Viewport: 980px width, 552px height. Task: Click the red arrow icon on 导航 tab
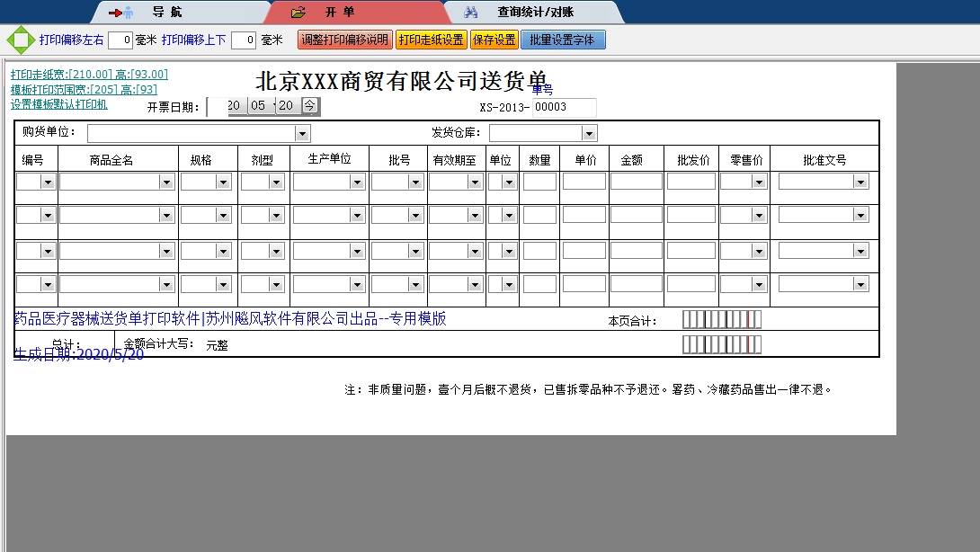point(113,13)
